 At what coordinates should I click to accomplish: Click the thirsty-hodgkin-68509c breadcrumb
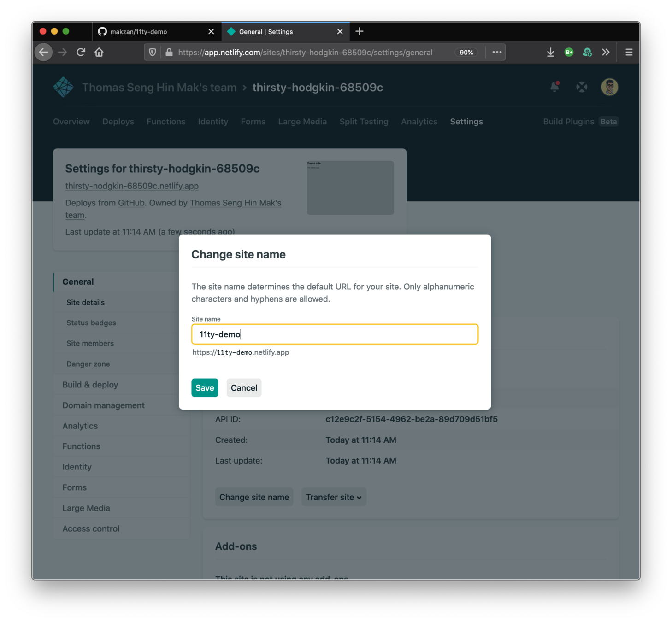click(318, 87)
